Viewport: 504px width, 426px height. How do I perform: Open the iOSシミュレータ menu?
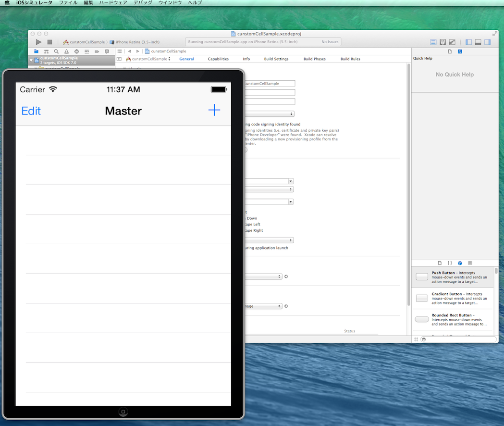(35, 2)
